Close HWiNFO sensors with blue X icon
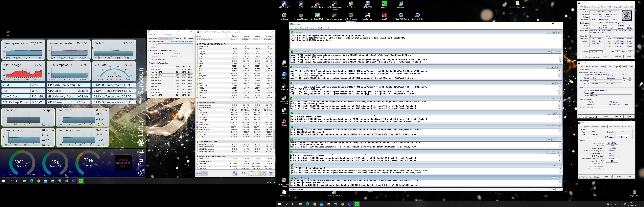644x207 pixels. tap(271, 173)
